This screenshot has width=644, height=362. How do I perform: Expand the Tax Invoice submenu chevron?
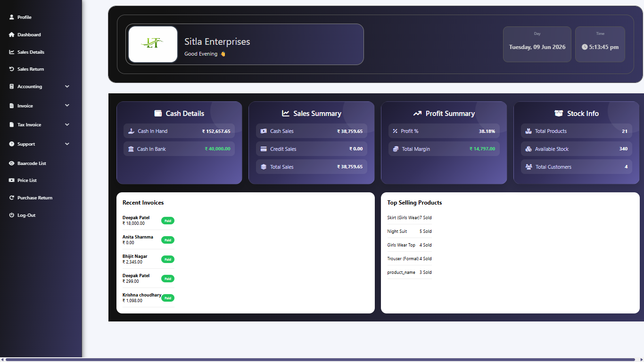coord(67,124)
